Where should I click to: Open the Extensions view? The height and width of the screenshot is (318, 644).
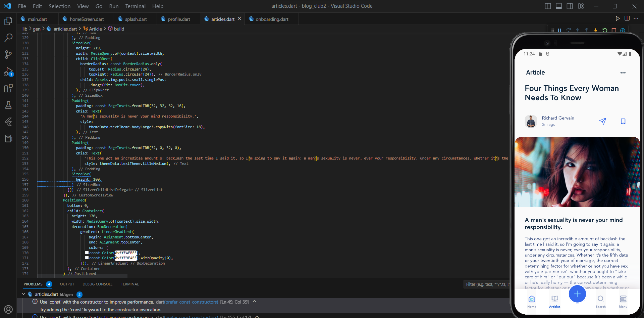tap(8, 88)
